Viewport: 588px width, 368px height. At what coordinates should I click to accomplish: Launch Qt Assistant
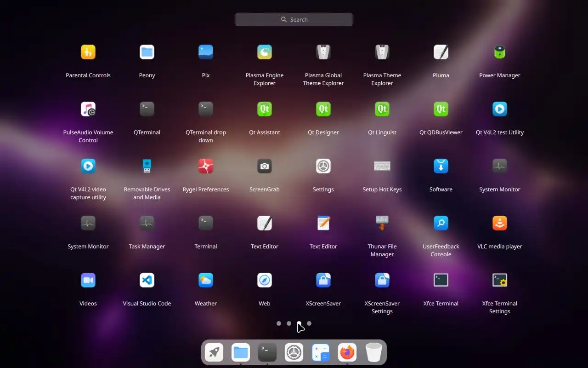click(265, 109)
